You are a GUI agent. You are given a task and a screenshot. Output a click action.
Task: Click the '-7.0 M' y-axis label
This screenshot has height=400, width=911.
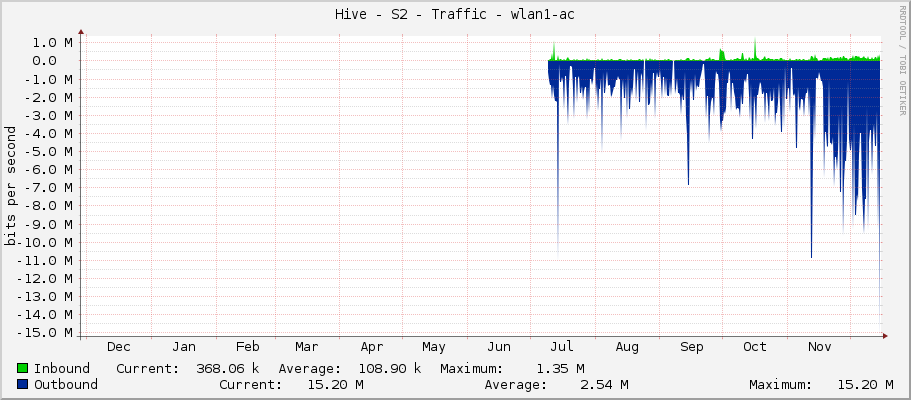[x=49, y=188]
